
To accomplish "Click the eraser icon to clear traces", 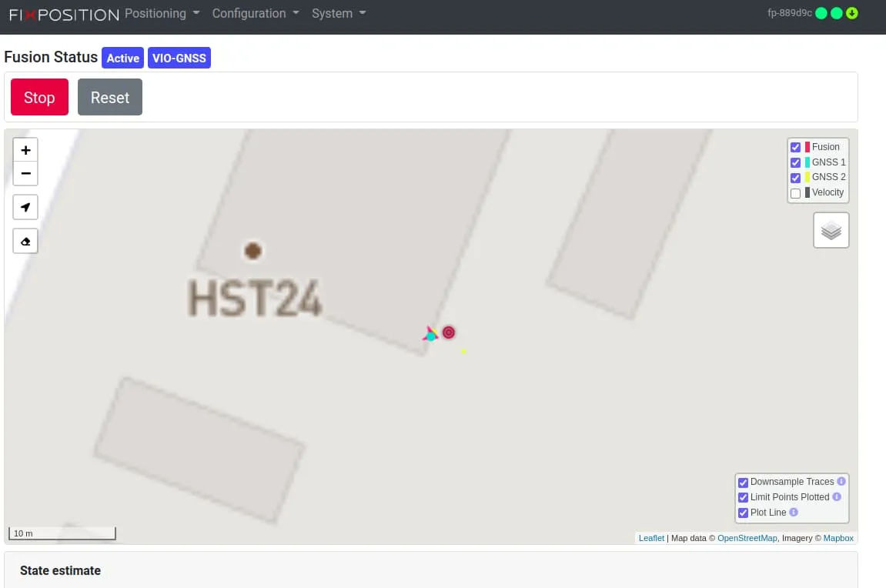I will (x=25, y=241).
